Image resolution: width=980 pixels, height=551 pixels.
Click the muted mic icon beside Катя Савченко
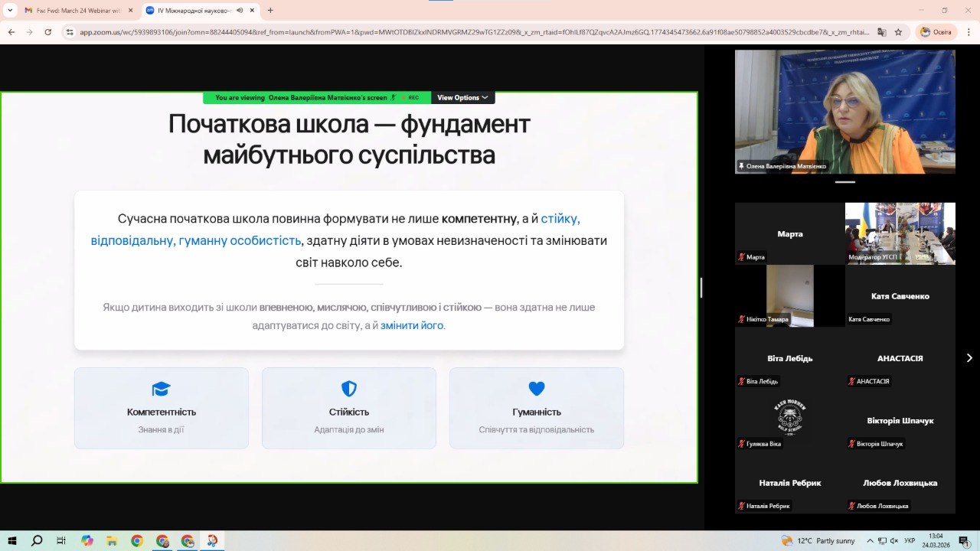pyautogui.click(x=851, y=319)
